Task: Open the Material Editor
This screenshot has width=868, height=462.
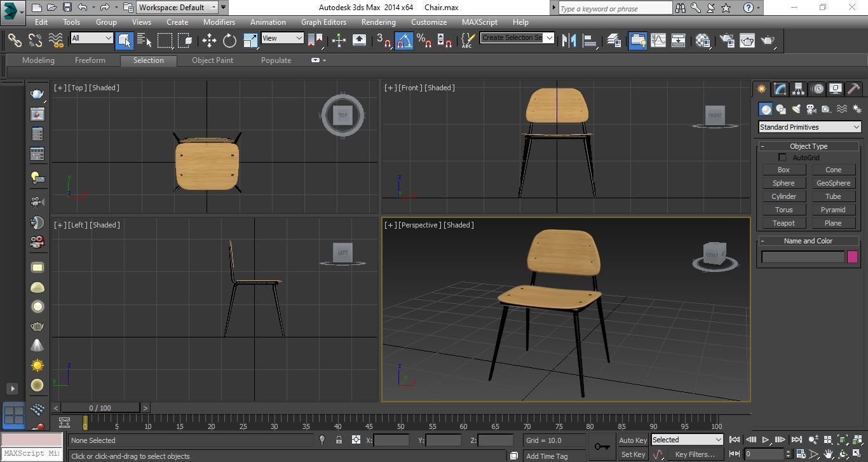Action: coord(702,40)
